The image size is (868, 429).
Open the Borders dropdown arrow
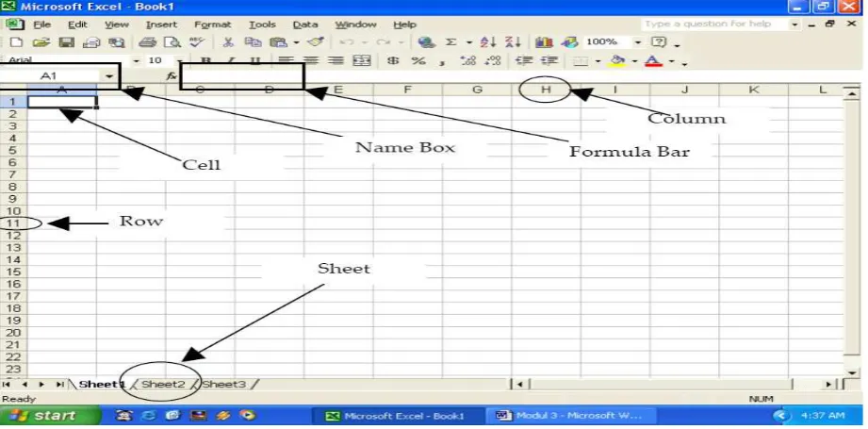coord(598,61)
